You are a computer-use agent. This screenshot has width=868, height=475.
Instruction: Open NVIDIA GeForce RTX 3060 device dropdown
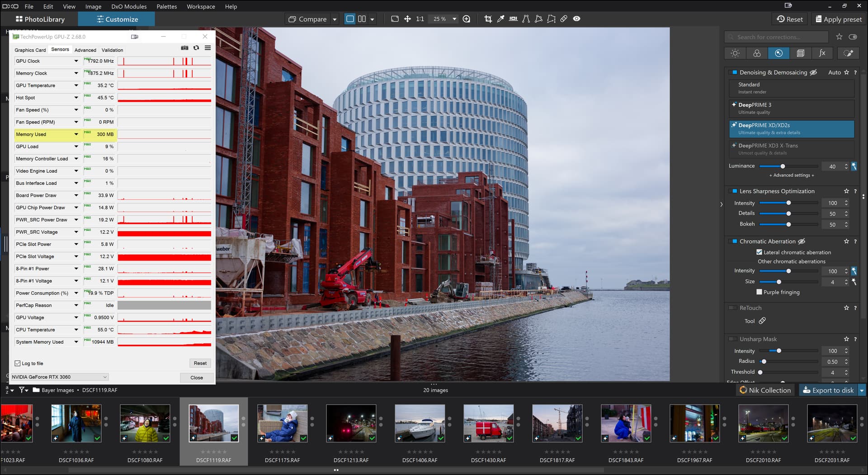coord(59,377)
